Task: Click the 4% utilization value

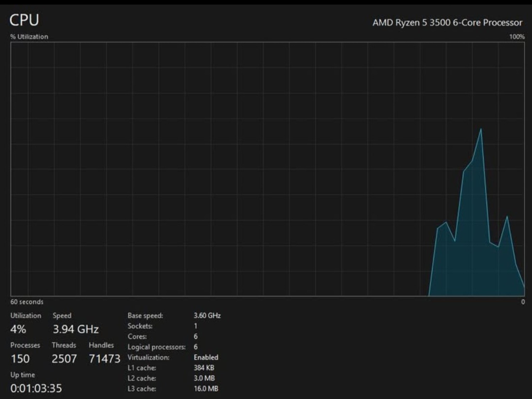Action: click(x=18, y=329)
